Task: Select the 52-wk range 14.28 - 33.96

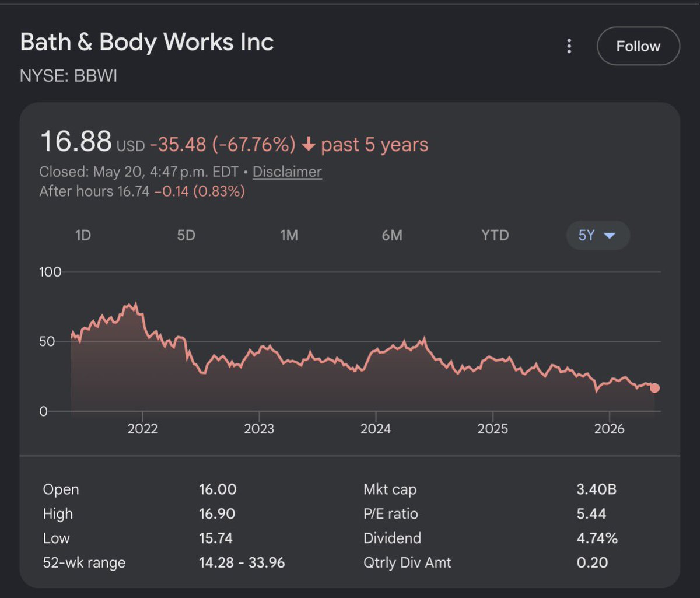Action: click(x=242, y=563)
